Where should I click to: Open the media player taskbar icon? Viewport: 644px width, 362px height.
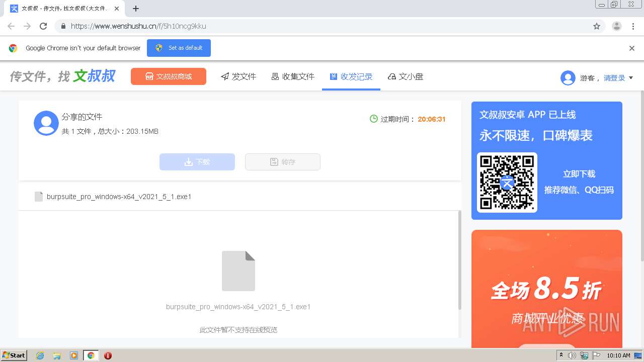pyautogui.click(x=74, y=355)
